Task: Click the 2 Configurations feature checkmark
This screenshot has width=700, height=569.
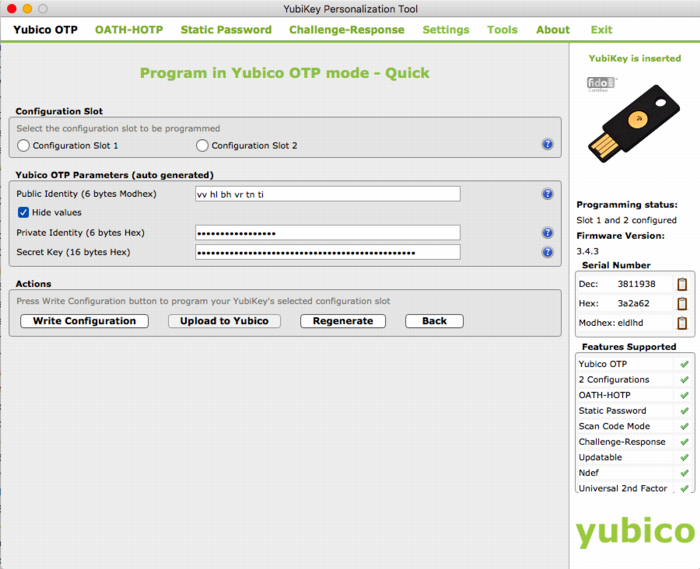Action: (684, 380)
